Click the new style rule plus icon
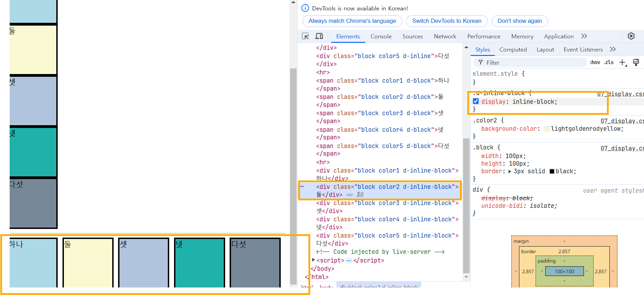Screen dimensions: 644x295 tap(623, 63)
